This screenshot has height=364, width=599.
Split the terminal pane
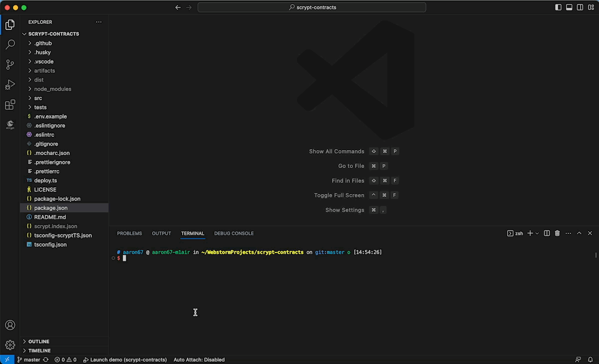point(547,233)
